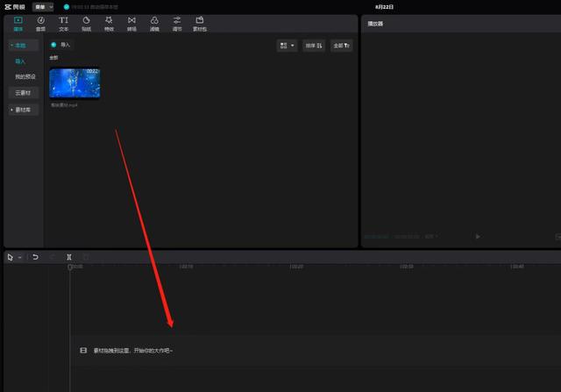Select the split clip tool in timeline
This screenshot has height=392, width=561.
click(x=68, y=257)
